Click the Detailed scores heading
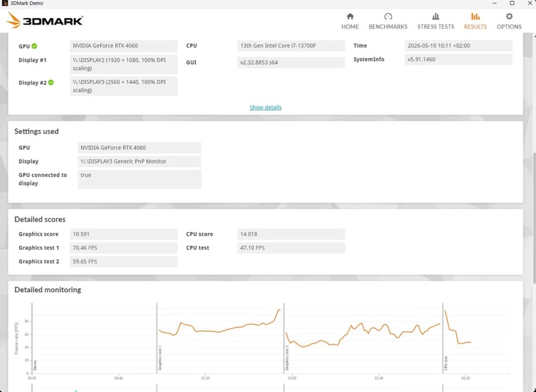The image size is (536, 392). (x=40, y=219)
